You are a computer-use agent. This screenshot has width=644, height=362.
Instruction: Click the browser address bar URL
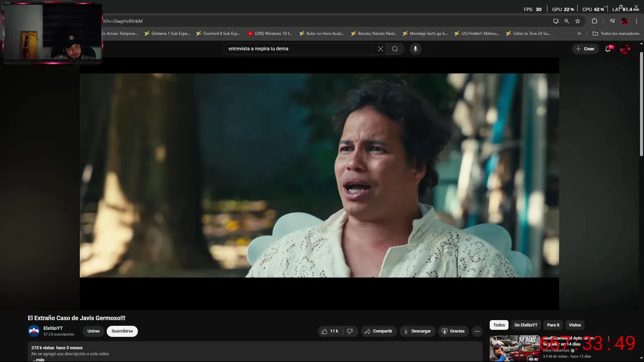pos(123,21)
